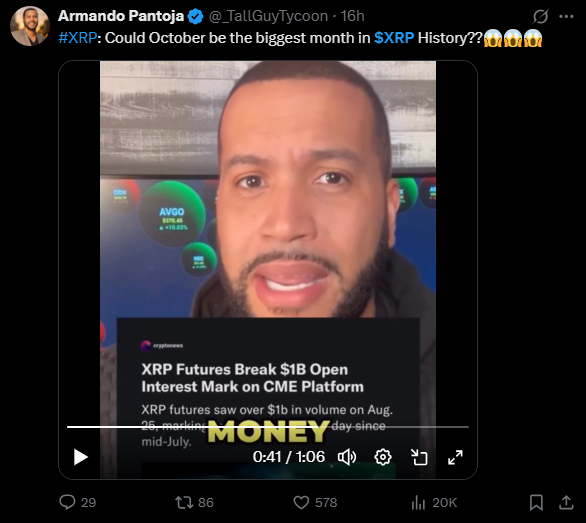
Task: Open video settings gear icon
Action: (383, 457)
